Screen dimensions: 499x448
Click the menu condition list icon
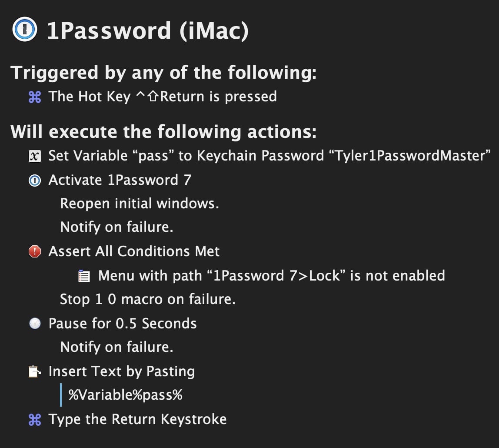coord(84,276)
